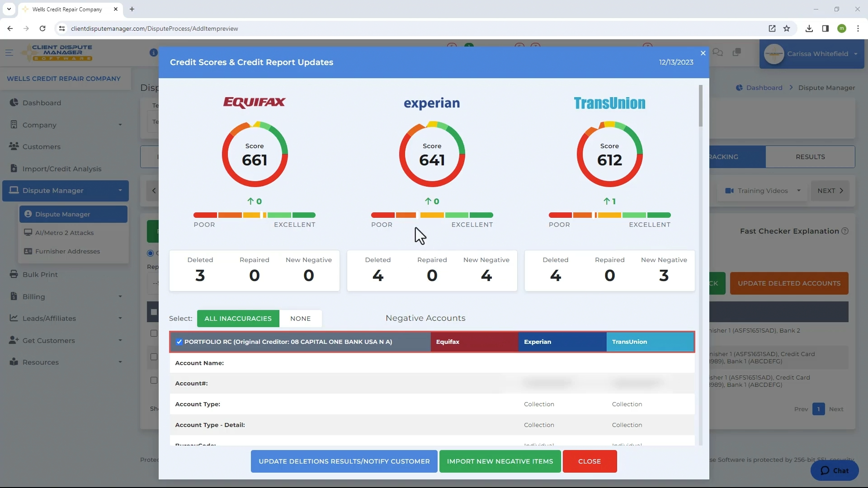868x488 pixels.
Task: Open Training Videos dropdown
Action: point(763,191)
